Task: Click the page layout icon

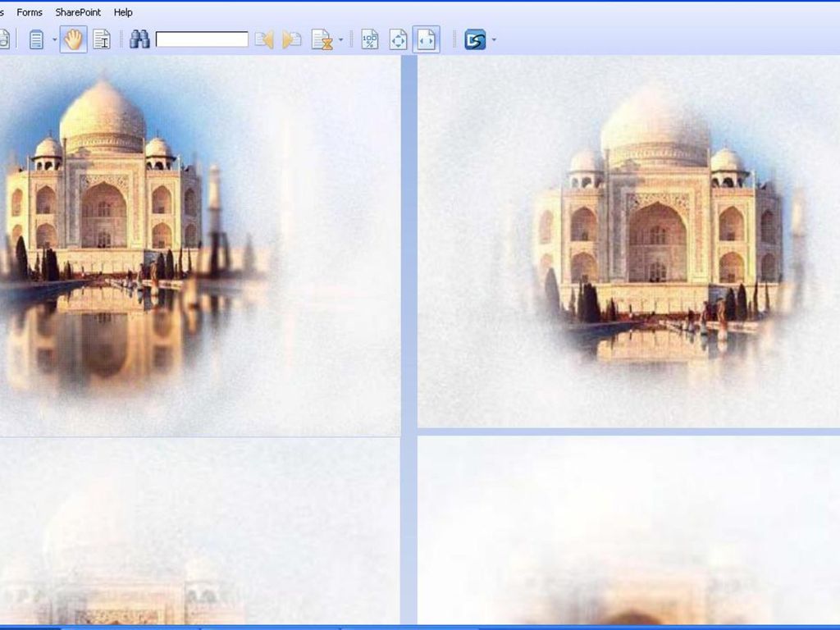Action: click(36, 39)
